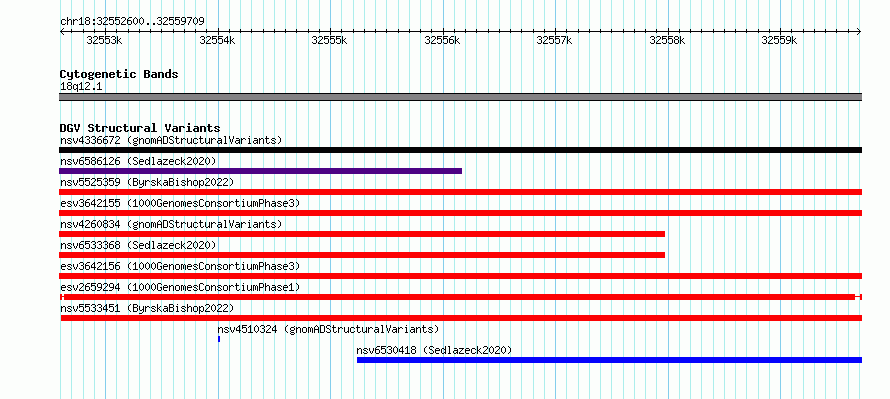890x399 pixels.
Task: Click the 32558k ruler position
Action: [667, 40]
